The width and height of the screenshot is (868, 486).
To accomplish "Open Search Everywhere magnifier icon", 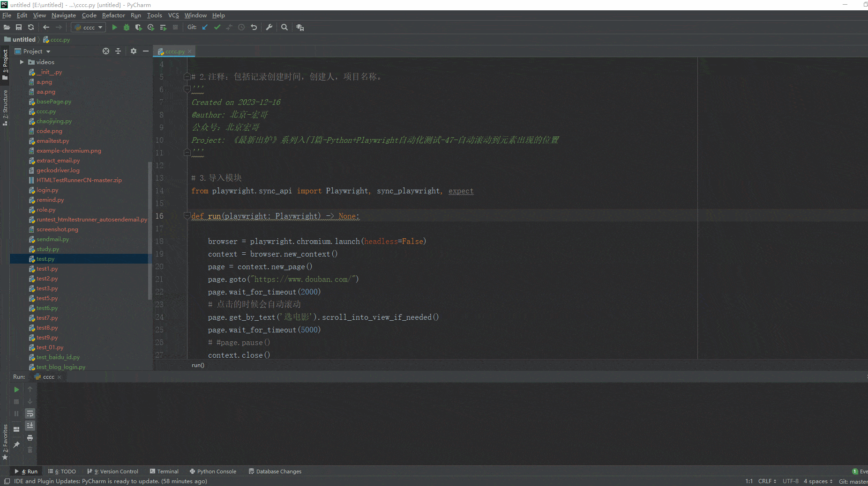I will coord(284,28).
